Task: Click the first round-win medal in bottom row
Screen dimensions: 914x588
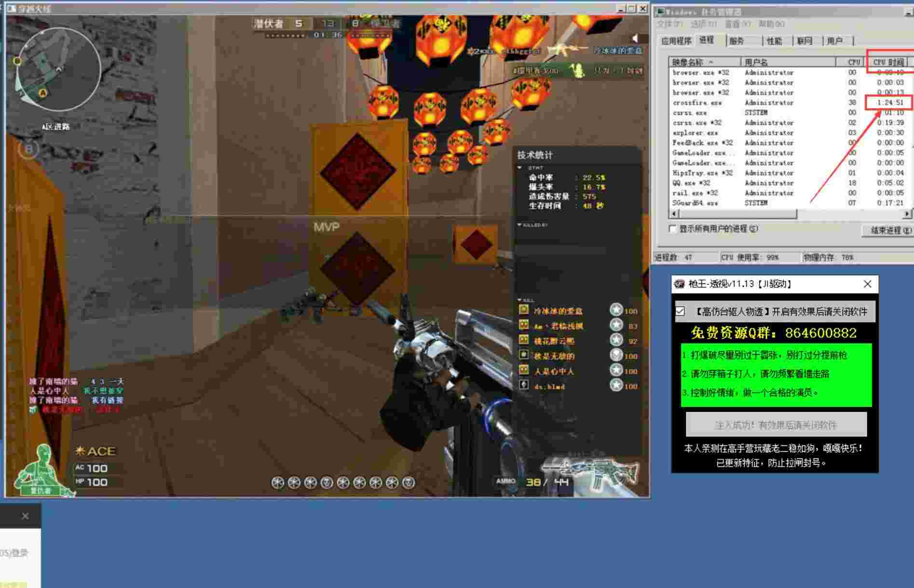Action: point(278,482)
